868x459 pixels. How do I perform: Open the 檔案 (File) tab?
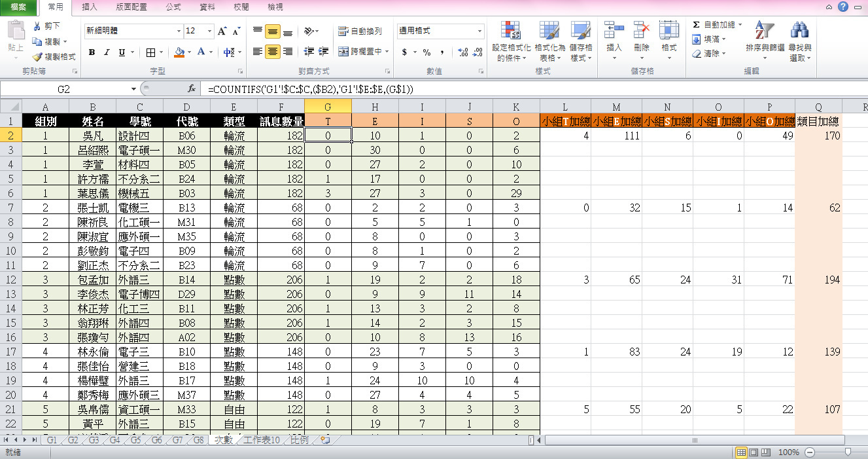point(18,7)
